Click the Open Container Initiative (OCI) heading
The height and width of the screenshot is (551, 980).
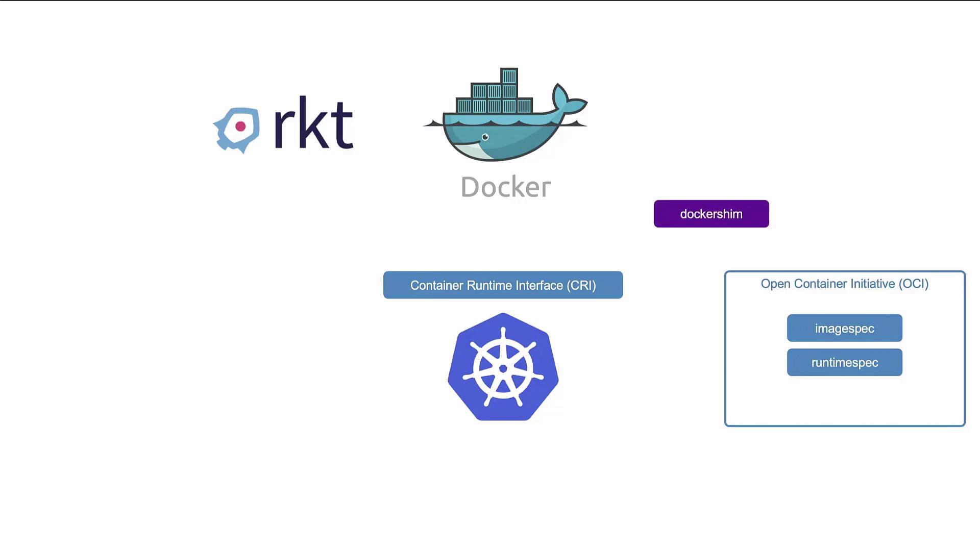(x=844, y=284)
